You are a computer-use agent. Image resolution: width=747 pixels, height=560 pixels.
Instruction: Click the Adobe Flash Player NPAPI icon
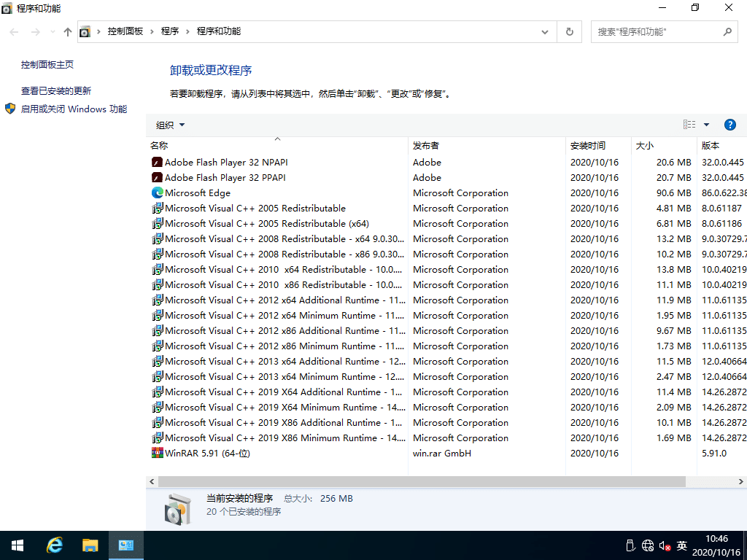tap(157, 162)
